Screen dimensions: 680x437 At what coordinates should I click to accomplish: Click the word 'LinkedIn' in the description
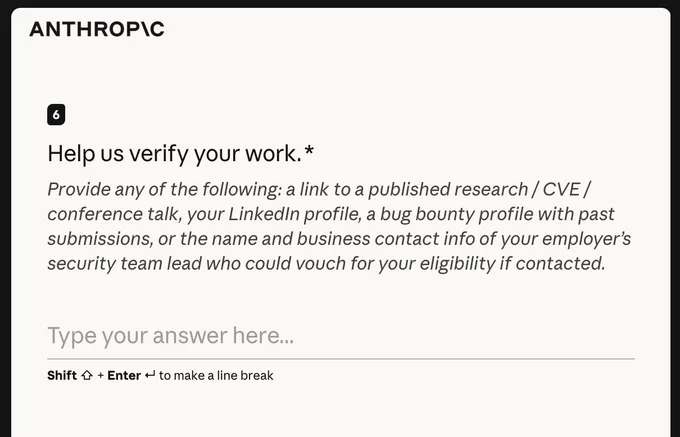[x=264, y=214]
